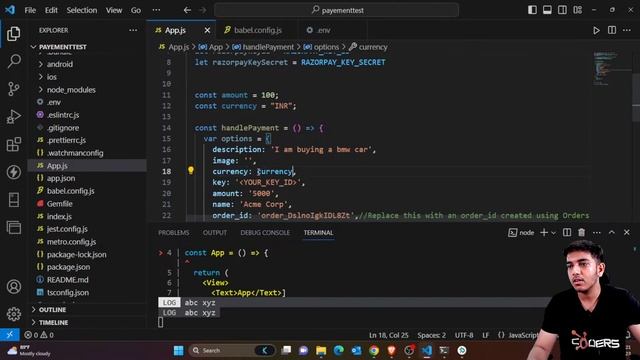Switch to the OUTPUT panel tab
The image size is (640, 360).
coord(215,233)
